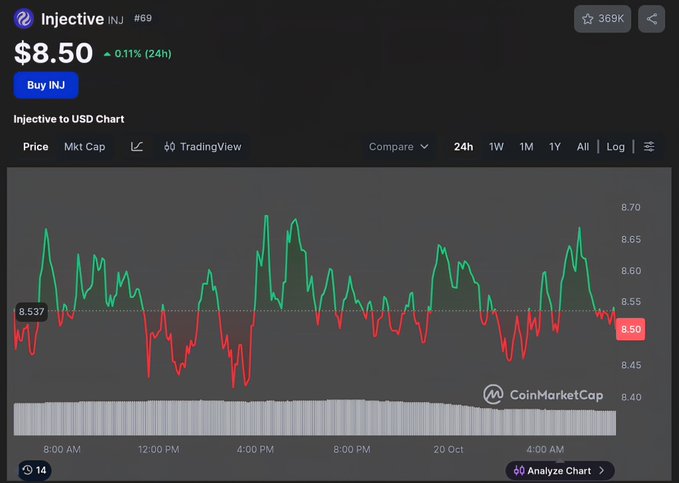Click the 4:00 AM time axis label
This screenshot has height=483, width=679.
[x=545, y=450]
